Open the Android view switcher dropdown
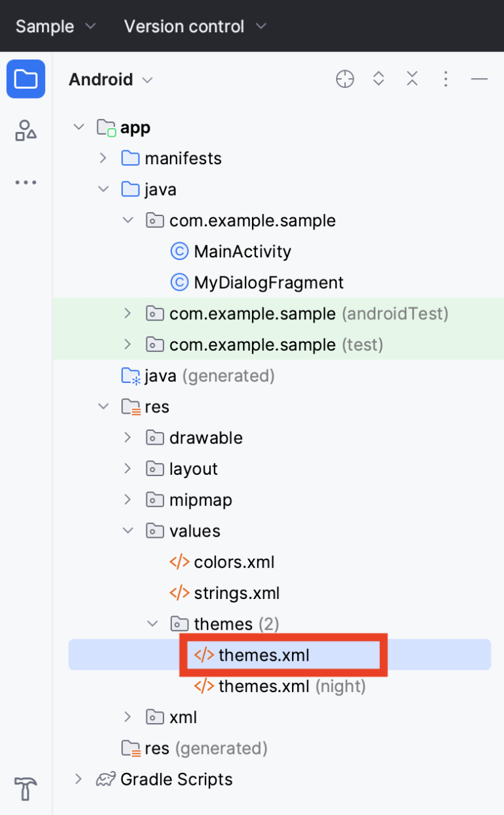504x815 pixels. 110,79
